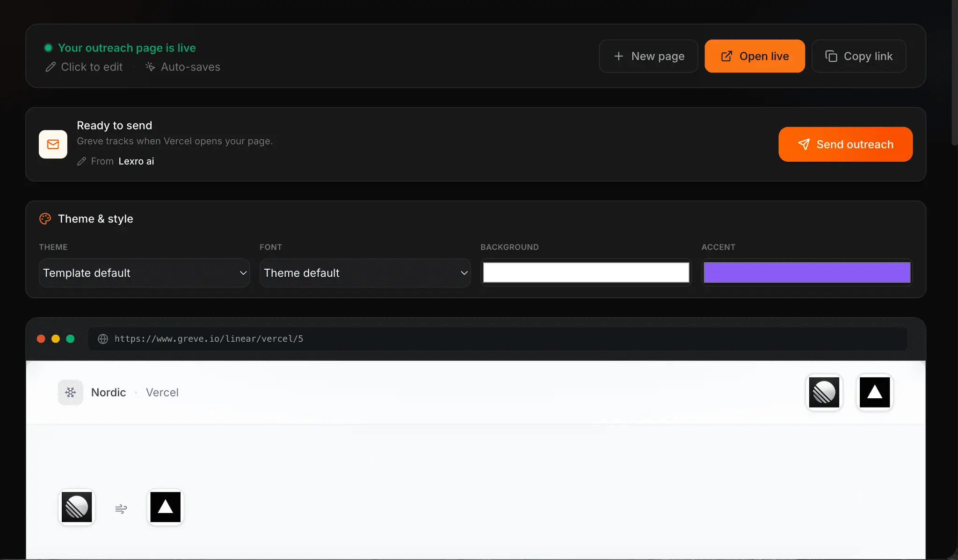Copy link to the page
This screenshot has width=958, height=560.
tap(859, 56)
